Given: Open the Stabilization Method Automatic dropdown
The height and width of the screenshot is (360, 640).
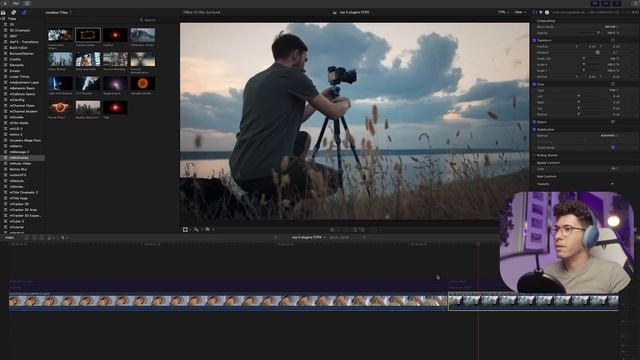Looking at the screenshot, I should 609,136.
